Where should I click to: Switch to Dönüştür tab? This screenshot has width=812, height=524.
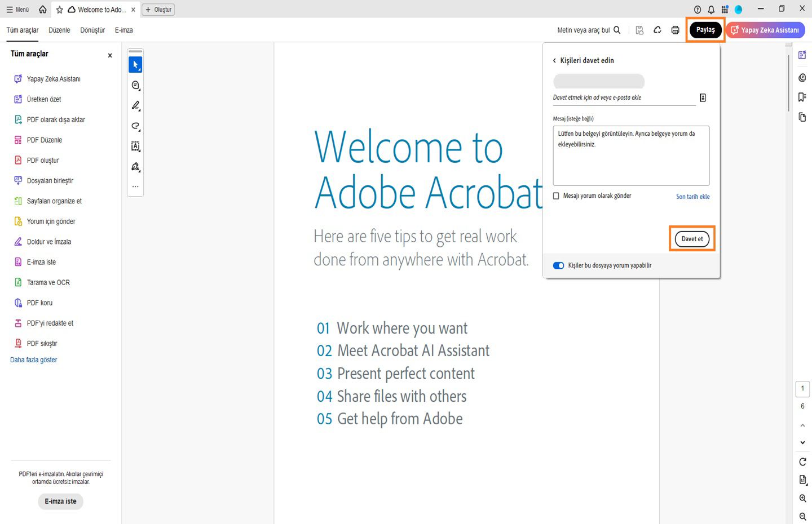tap(92, 30)
